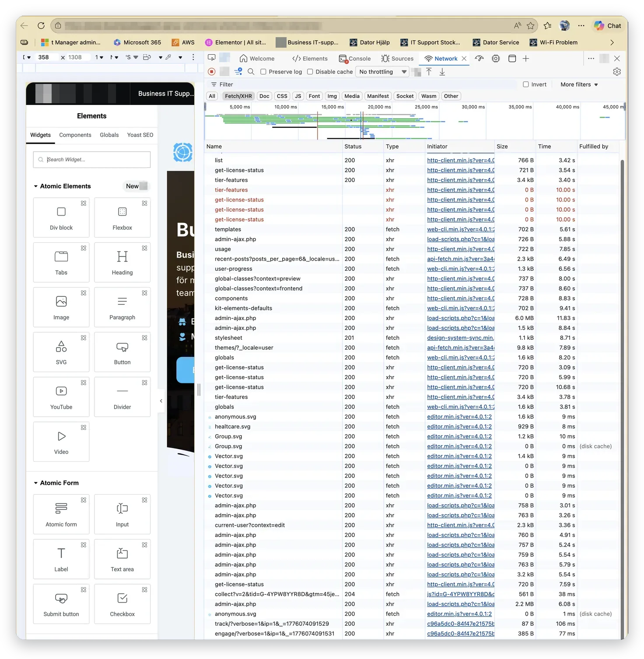Viewport: 644px width, 659px height.
Task: Check the Invert filter checkbox
Action: click(526, 84)
